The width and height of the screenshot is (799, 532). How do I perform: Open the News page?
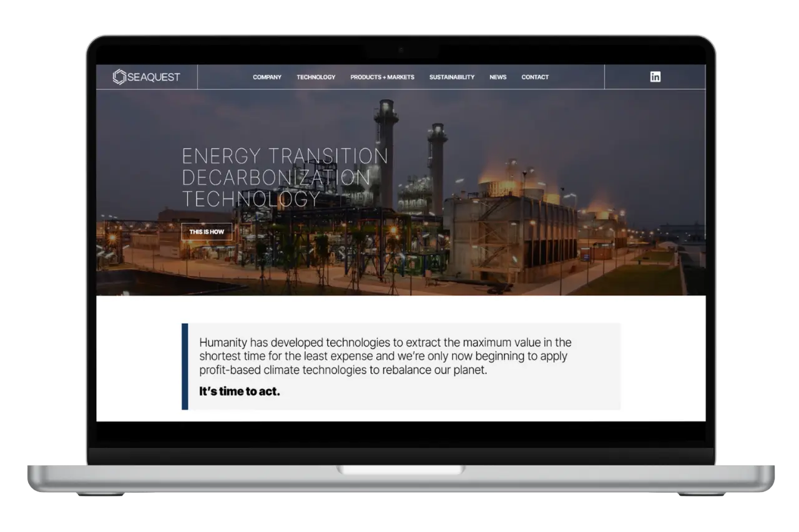(x=498, y=77)
